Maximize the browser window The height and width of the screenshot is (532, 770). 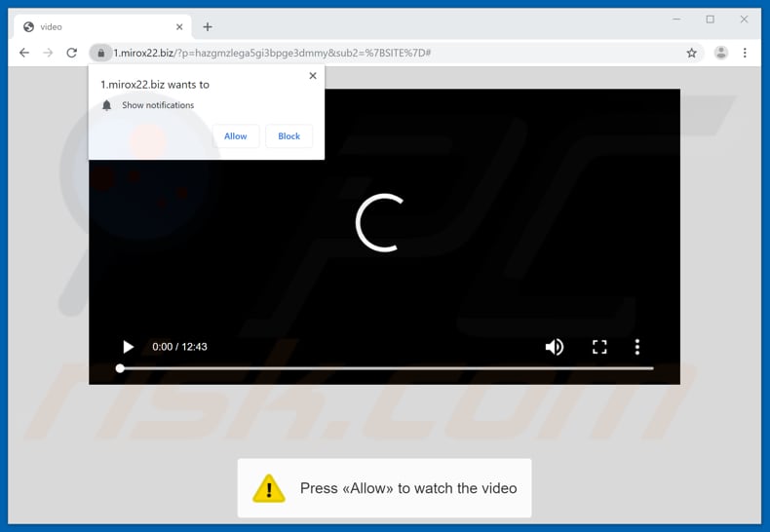click(x=711, y=19)
